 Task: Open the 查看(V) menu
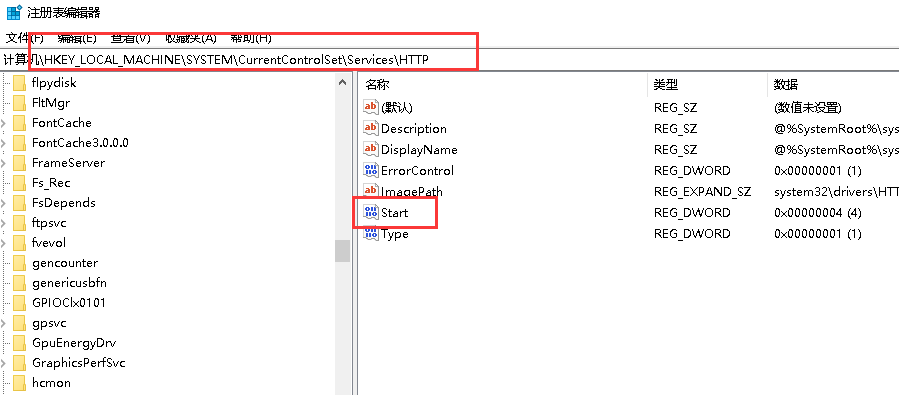coord(130,38)
